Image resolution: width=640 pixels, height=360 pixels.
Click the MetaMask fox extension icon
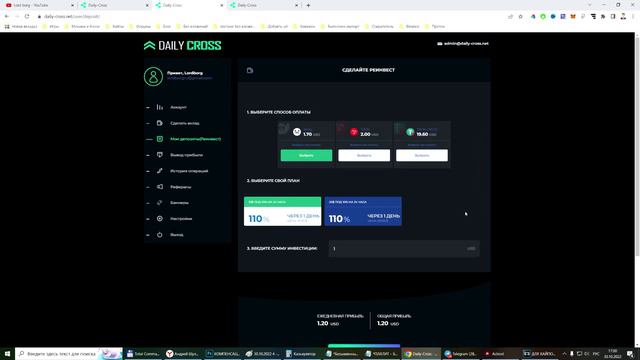tap(573, 16)
